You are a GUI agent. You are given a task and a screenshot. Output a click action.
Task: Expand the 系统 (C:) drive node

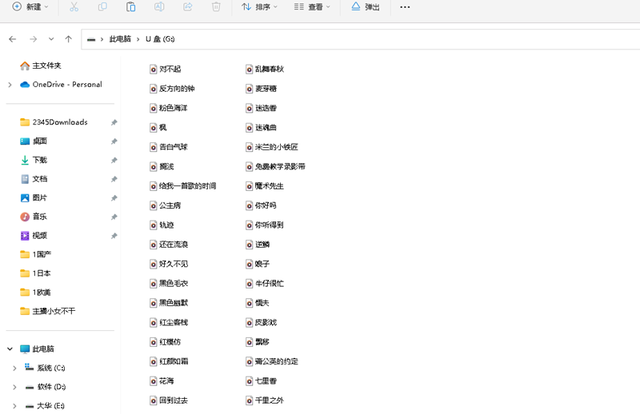pos(14,368)
